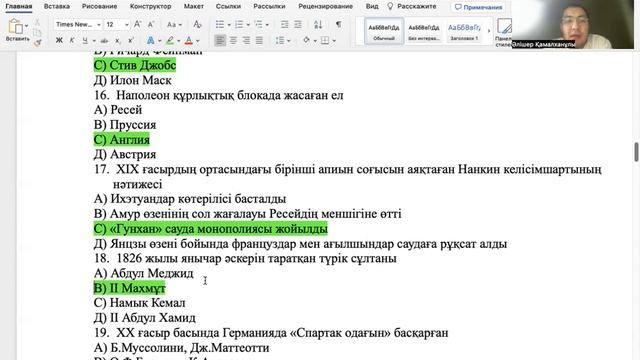
Task: Switch to the Рецензирование tab
Action: pyautogui.click(x=325, y=7)
